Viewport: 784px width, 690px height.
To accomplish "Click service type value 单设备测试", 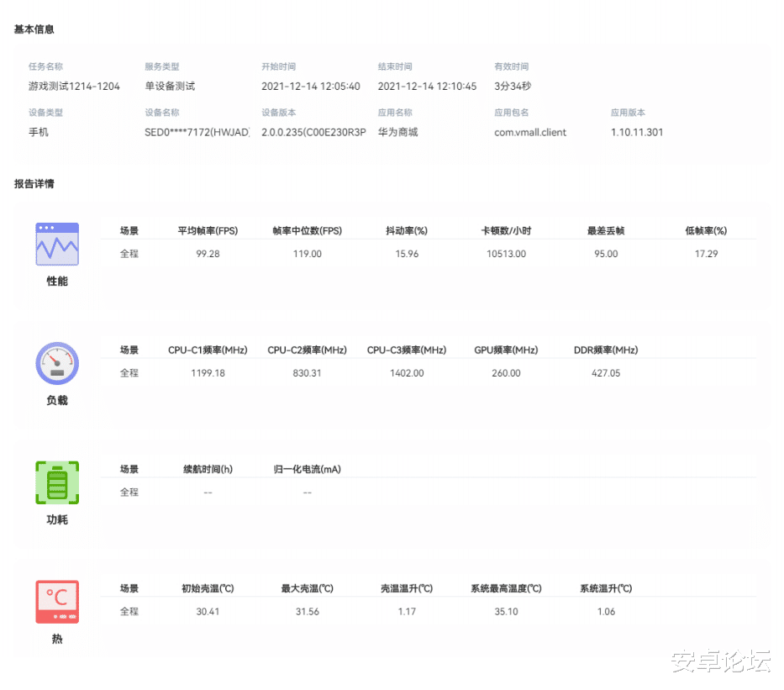I will 170,86.
